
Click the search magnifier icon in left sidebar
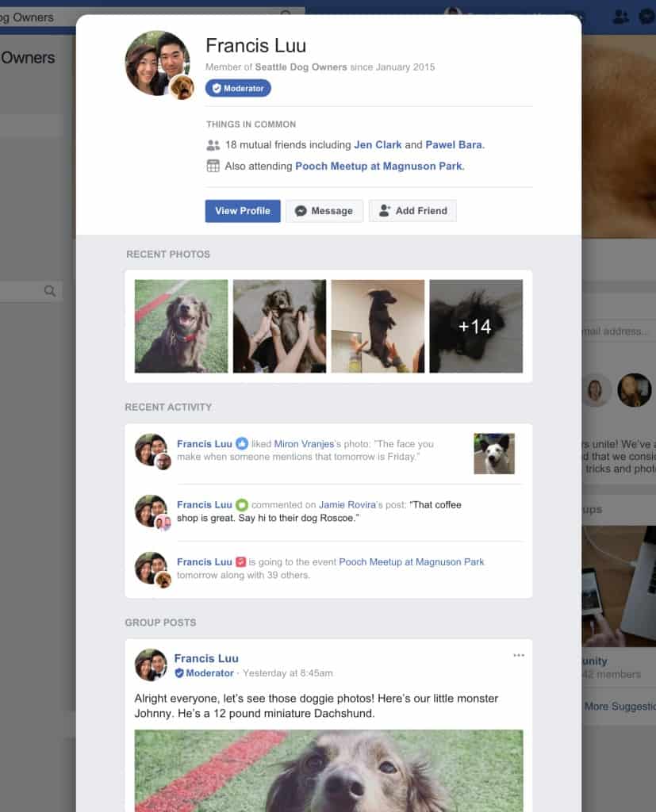coord(50,291)
